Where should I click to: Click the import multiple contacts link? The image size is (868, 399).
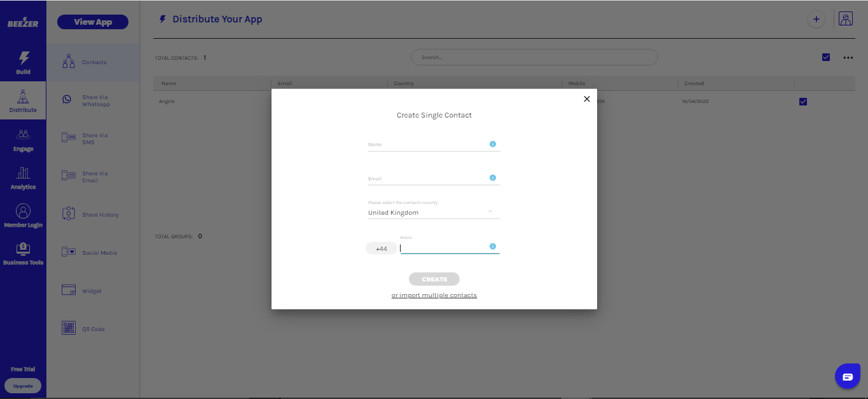(x=434, y=295)
